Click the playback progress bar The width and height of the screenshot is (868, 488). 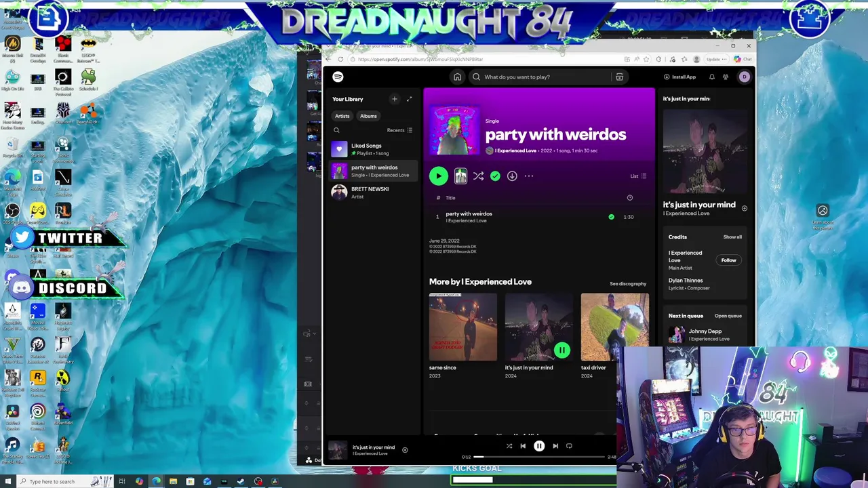click(539, 457)
